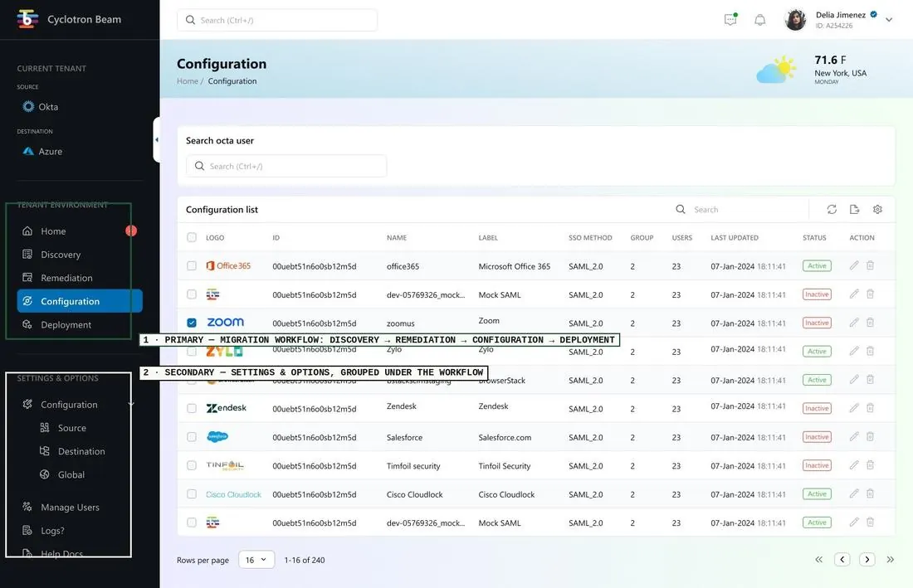Click the Zendesk logo
The height and width of the screenshot is (588, 913).
pos(227,408)
